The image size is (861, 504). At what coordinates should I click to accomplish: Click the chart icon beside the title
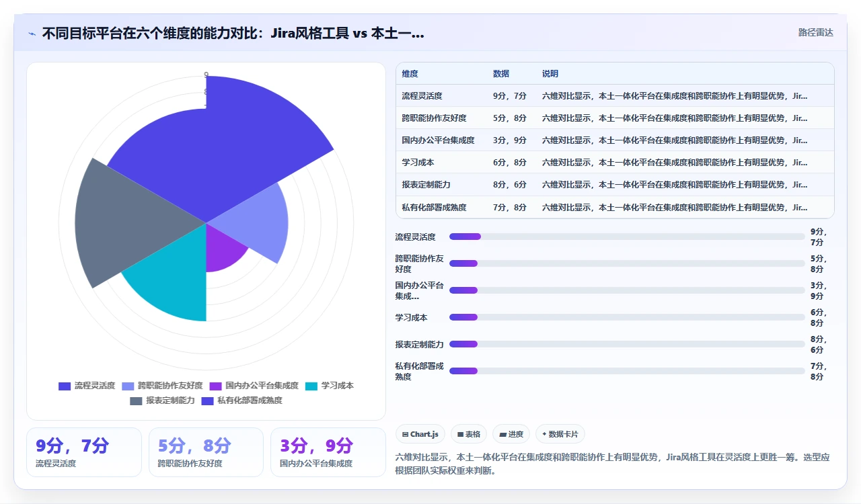click(x=32, y=34)
